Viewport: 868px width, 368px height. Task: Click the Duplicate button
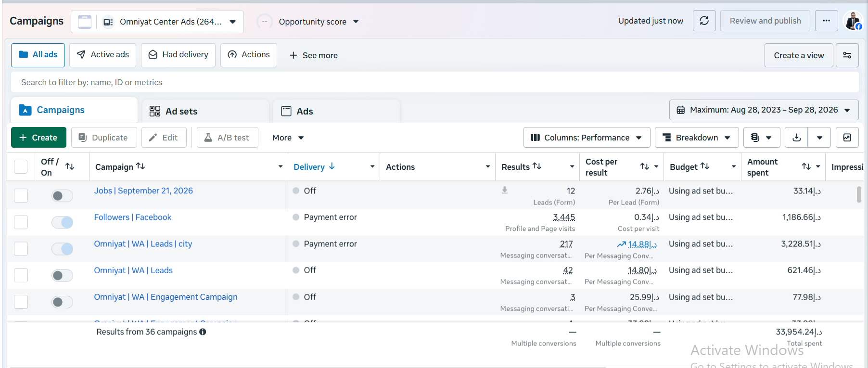point(104,138)
